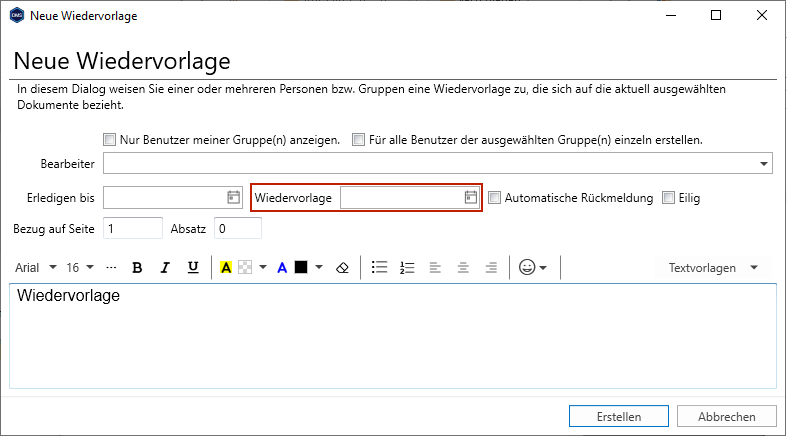
Task: Select the black font color swatch
Action: pyautogui.click(x=300, y=267)
